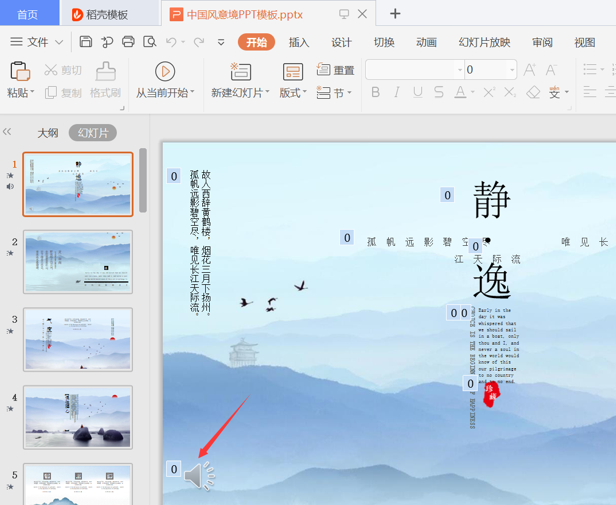
Task: Click the presentation mode icon in file tab
Action: (344, 14)
